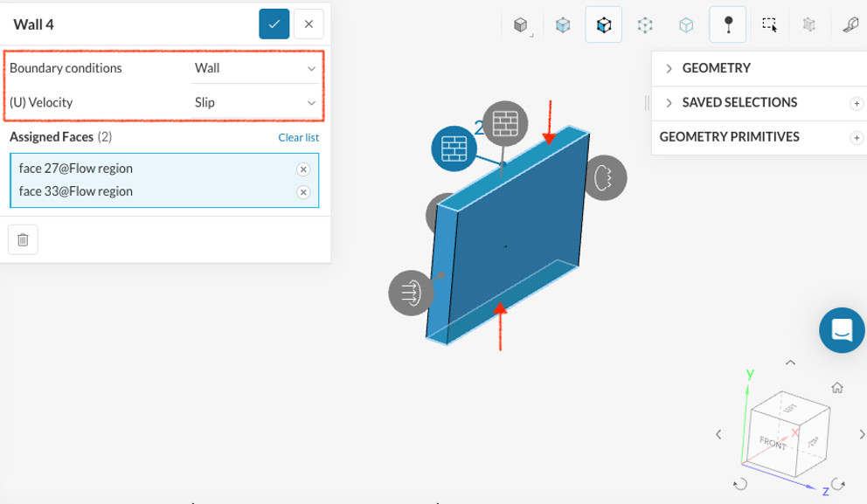Open the Boundary conditions dropdown
The height and width of the screenshot is (504, 867).
[x=255, y=68]
